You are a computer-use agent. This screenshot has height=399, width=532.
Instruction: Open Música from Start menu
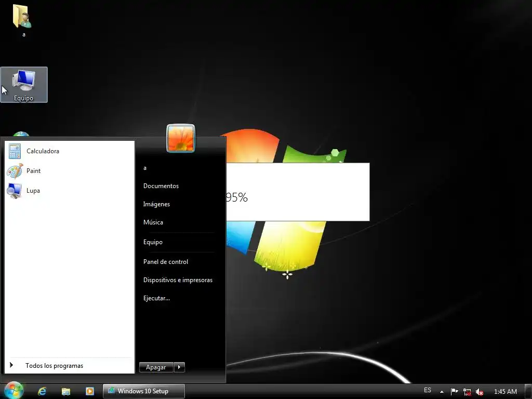pos(153,222)
